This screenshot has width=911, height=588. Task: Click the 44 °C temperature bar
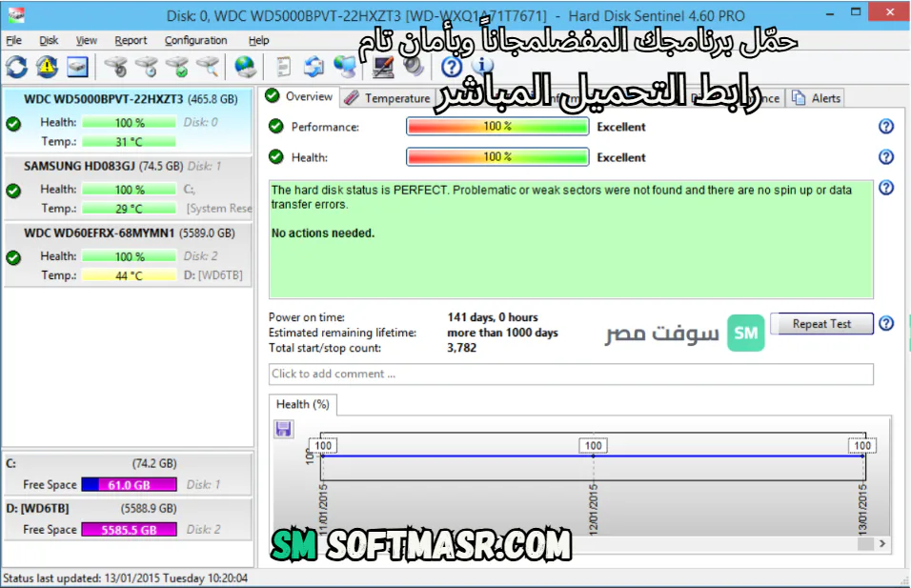129,275
